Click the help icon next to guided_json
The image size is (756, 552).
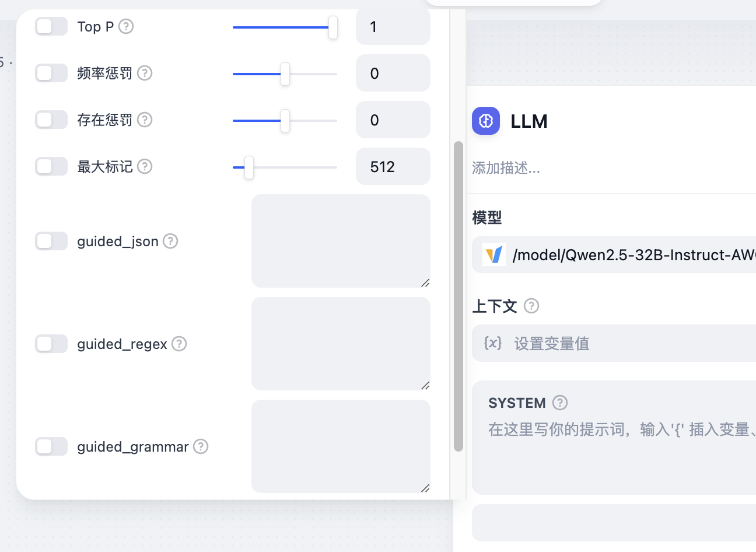pos(170,241)
